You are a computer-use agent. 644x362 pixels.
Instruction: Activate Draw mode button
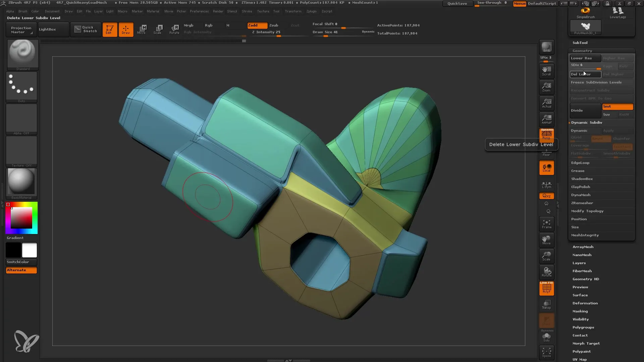tap(126, 29)
